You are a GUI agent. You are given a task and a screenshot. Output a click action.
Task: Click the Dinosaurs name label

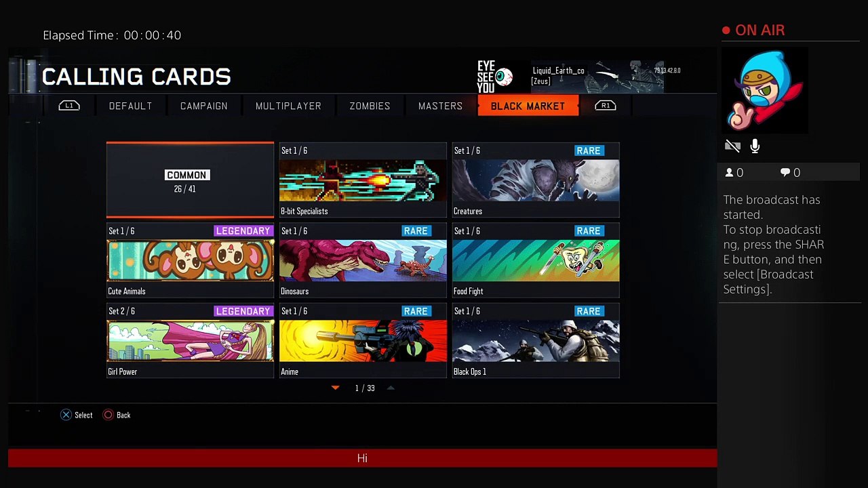pos(295,291)
